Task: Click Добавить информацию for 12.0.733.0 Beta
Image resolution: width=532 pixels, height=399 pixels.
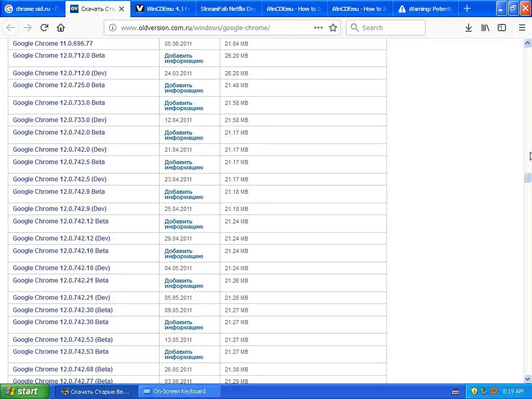Action: pyautogui.click(x=184, y=105)
